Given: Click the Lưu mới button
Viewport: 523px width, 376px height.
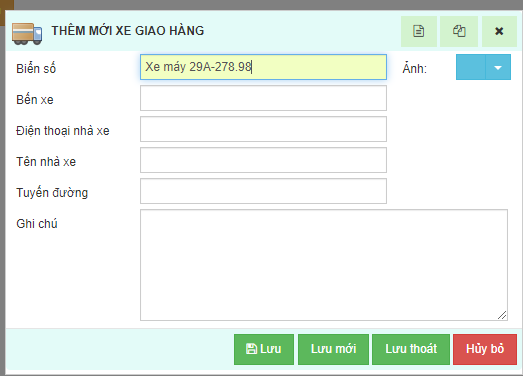Looking at the screenshot, I should coord(334,349).
